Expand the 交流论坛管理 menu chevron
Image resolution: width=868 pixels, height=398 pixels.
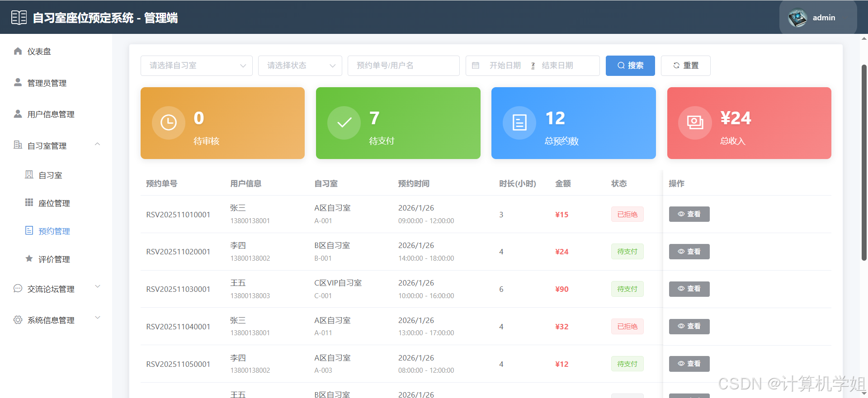click(97, 286)
